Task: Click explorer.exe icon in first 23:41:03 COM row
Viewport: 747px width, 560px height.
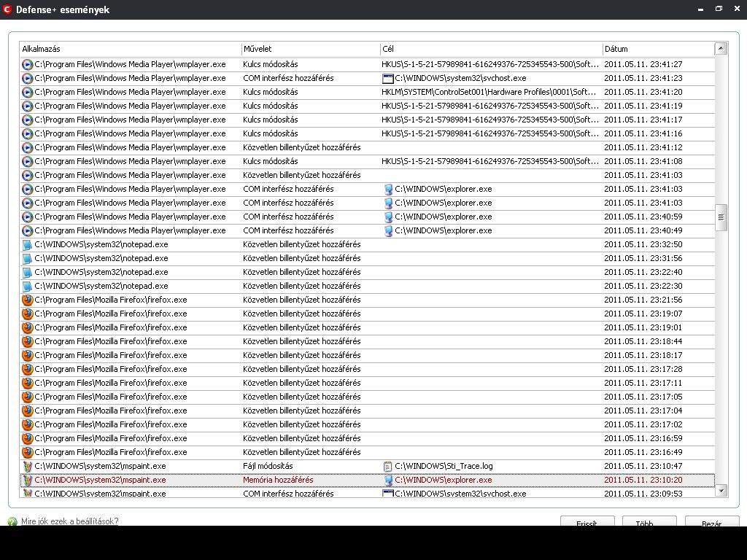Action: point(388,190)
